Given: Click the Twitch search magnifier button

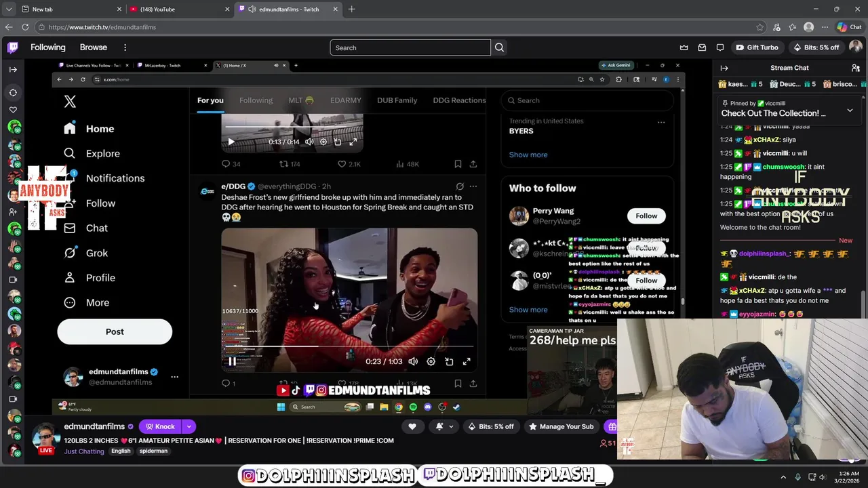Looking at the screenshot, I should pos(500,47).
